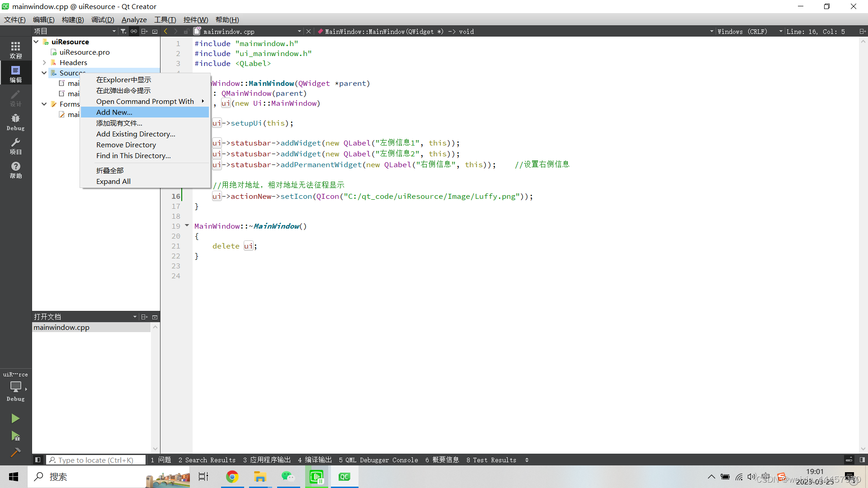Fold the destructor at line 19

click(187, 225)
